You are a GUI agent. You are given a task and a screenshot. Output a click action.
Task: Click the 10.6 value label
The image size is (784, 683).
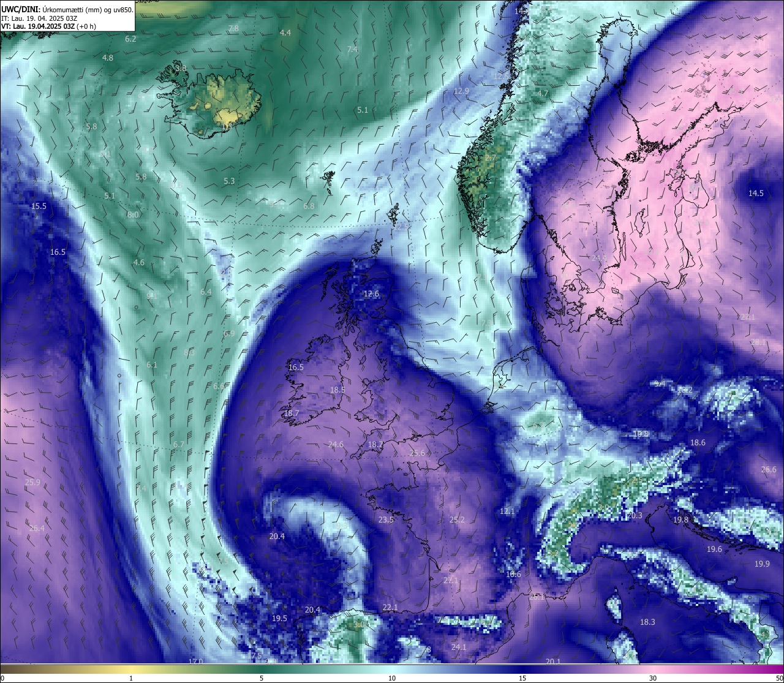[513, 575]
